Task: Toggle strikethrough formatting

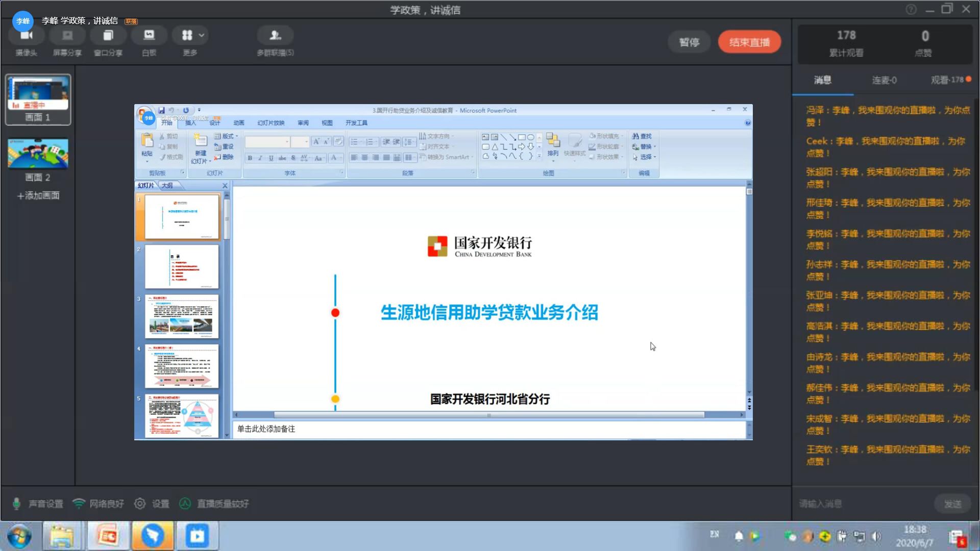Action: tap(282, 158)
